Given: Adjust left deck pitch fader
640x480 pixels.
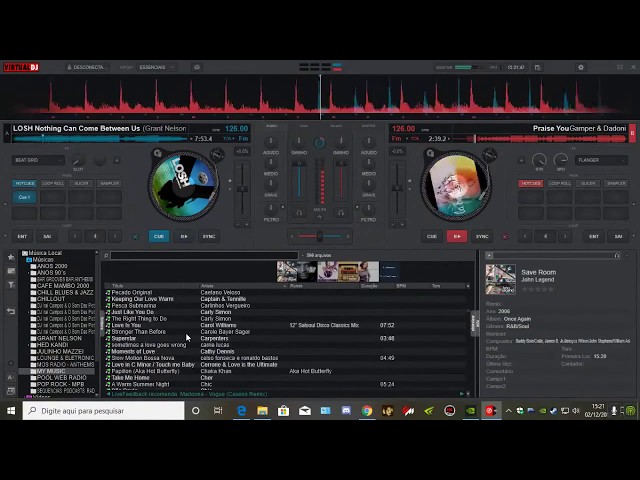Looking at the screenshot, I should [242, 189].
